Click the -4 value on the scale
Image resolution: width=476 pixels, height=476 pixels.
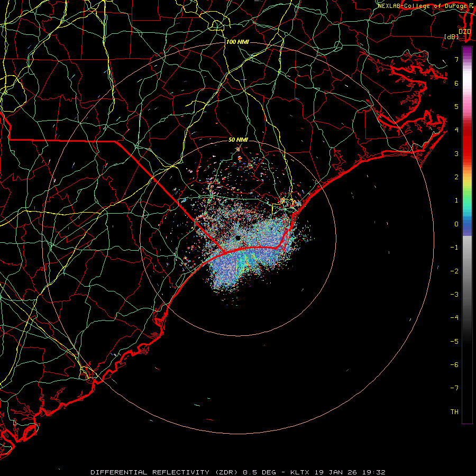tap(454, 318)
